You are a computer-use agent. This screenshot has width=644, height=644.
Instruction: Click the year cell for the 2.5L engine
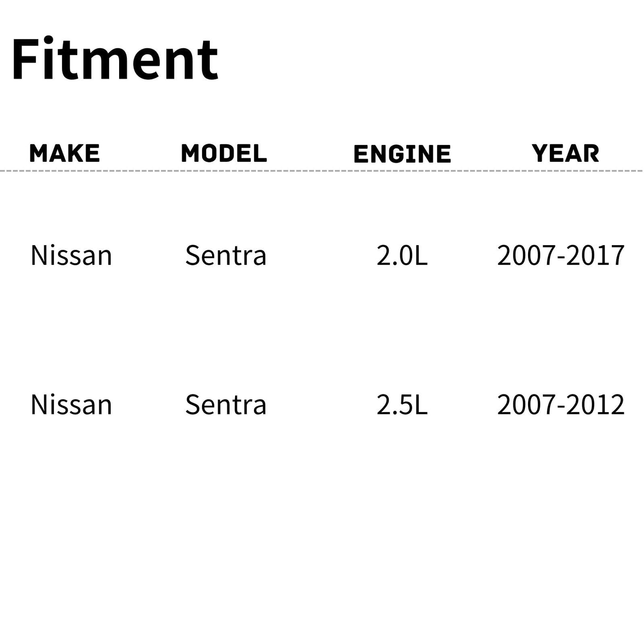561,405
